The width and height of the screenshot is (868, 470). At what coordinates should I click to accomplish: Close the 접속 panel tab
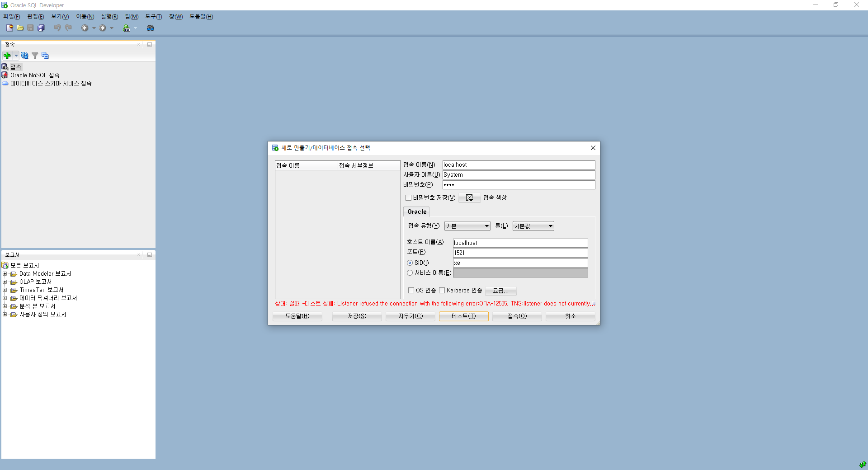click(139, 44)
